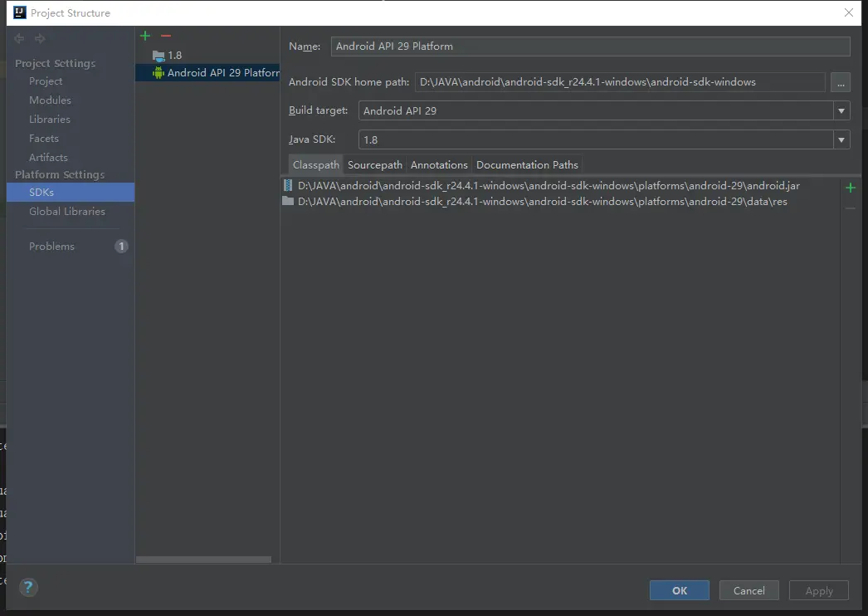Go back with the left arrow icon
The width and height of the screenshot is (868, 616).
[19, 38]
